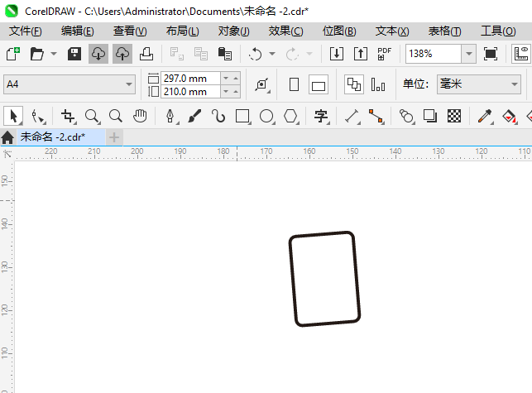The height and width of the screenshot is (393, 532).
Task: Open the 对象(J) menu
Action: 234,31
